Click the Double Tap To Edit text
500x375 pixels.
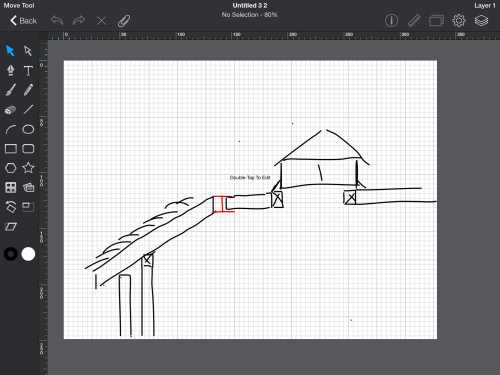coord(250,178)
